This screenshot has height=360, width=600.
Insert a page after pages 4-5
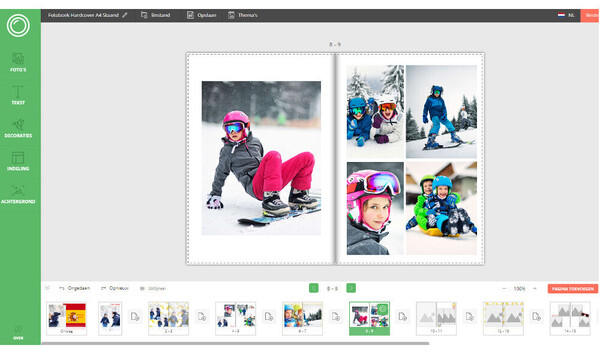point(269,317)
